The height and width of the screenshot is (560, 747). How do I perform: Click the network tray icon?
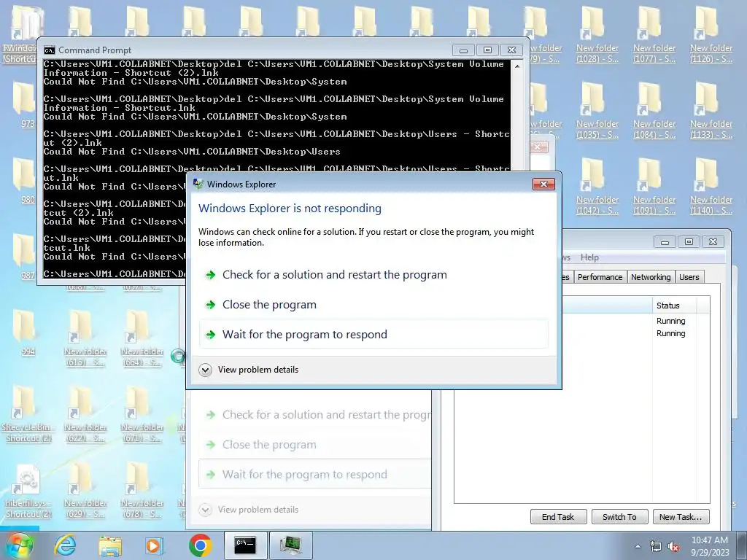656,546
